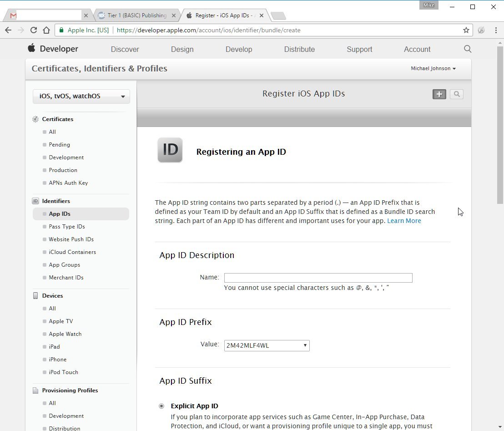
Task: Click the plus icon to add App ID
Action: [x=439, y=94]
